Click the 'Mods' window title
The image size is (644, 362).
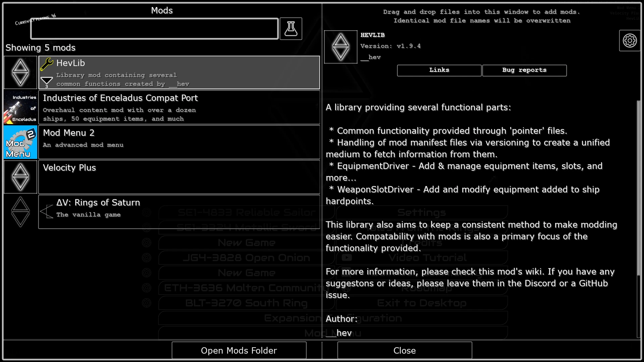[x=162, y=10]
